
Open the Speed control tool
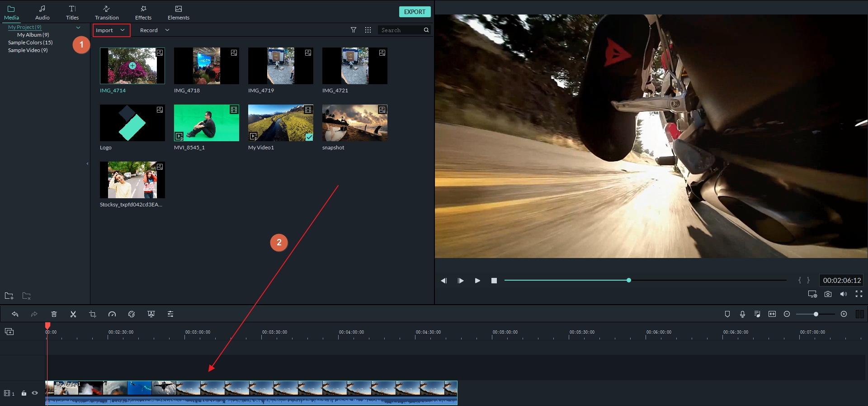tap(112, 314)
